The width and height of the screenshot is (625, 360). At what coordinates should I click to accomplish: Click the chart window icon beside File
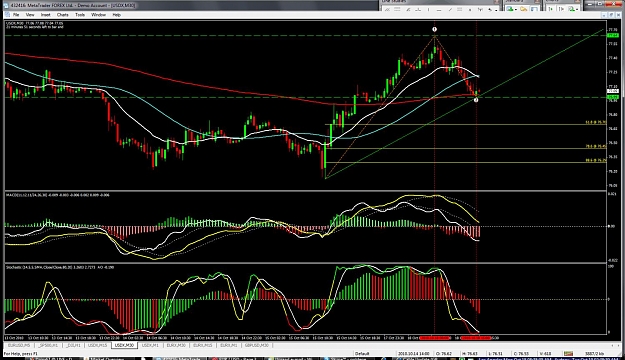click(7, 15)
